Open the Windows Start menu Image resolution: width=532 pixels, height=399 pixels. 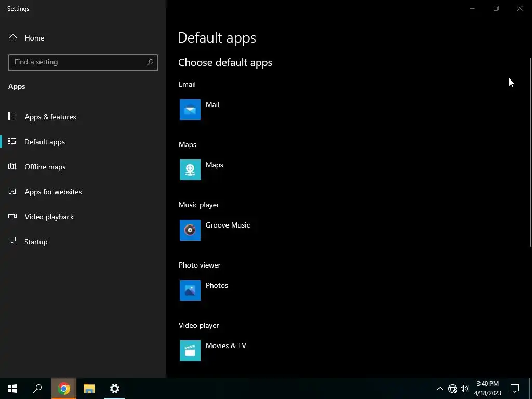[12, 389]
